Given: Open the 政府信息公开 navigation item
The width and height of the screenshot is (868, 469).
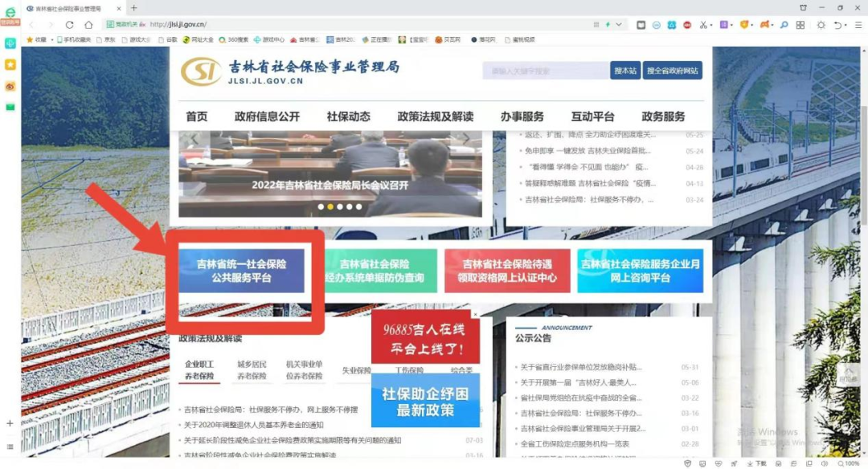Looking at the screenshot, I should 267,116.
